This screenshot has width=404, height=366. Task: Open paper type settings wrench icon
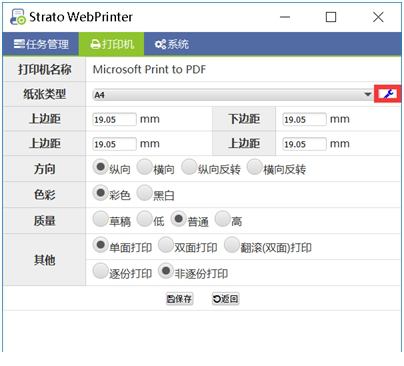388,94
